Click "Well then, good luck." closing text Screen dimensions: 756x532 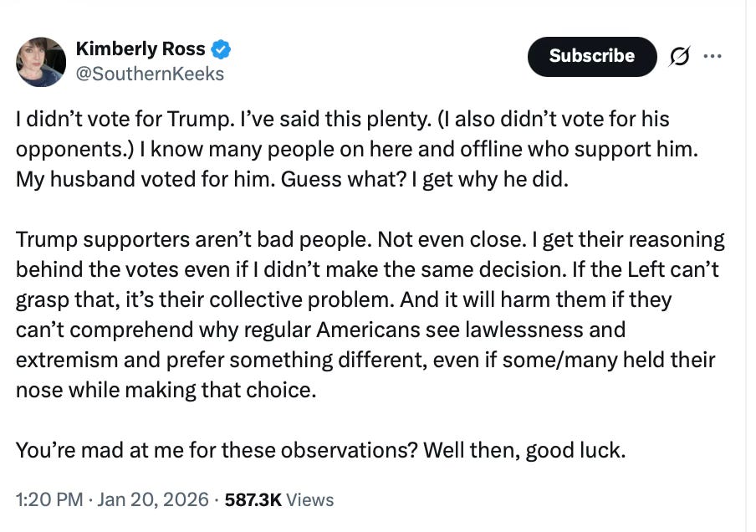pyautogui.click(x=524, y=450)
